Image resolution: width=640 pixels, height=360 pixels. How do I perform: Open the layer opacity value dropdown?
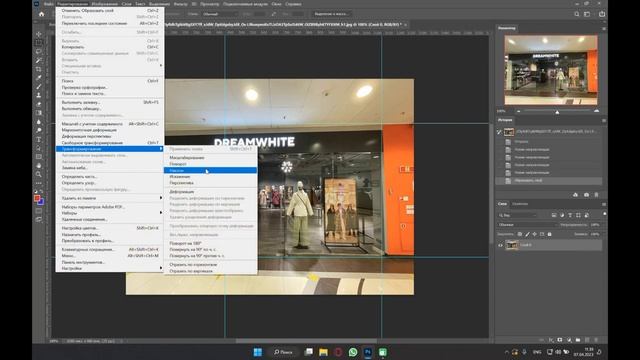click(x=595, y=225)
